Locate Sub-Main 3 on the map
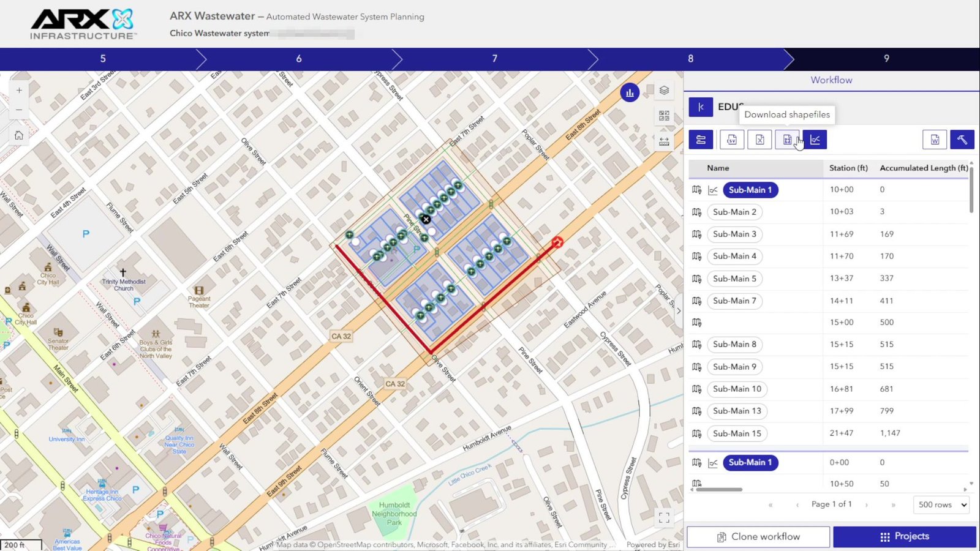This screenshot has width=980, height=551. pyautogui.click(x=696, y=234)
